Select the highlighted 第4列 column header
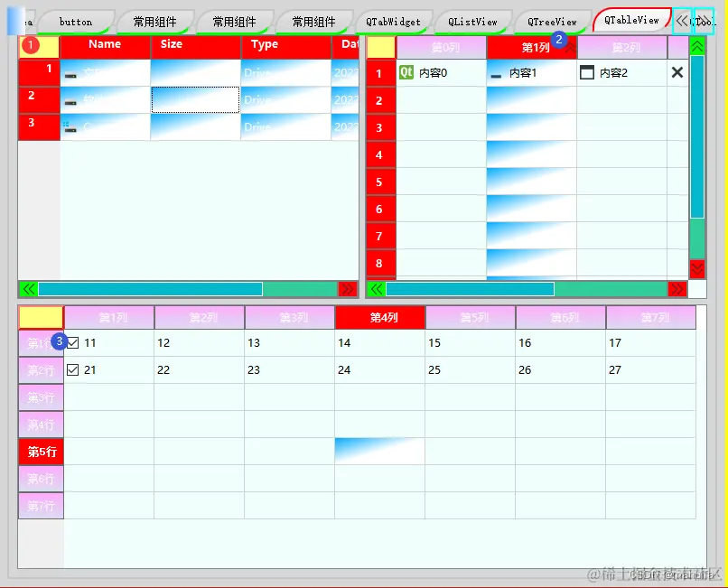 (x=379, y=318)
